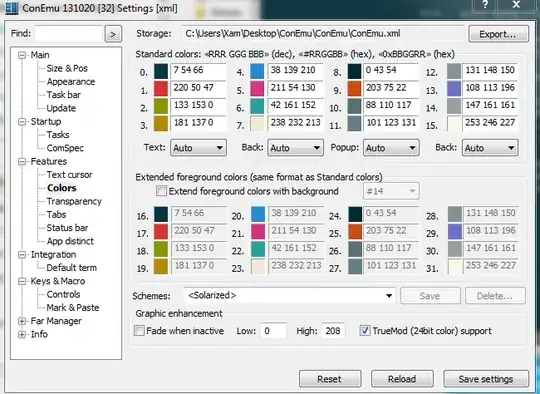This screenshot has height=394, width=540.
Task: Click the Reload button
Action: click(402, 379)
